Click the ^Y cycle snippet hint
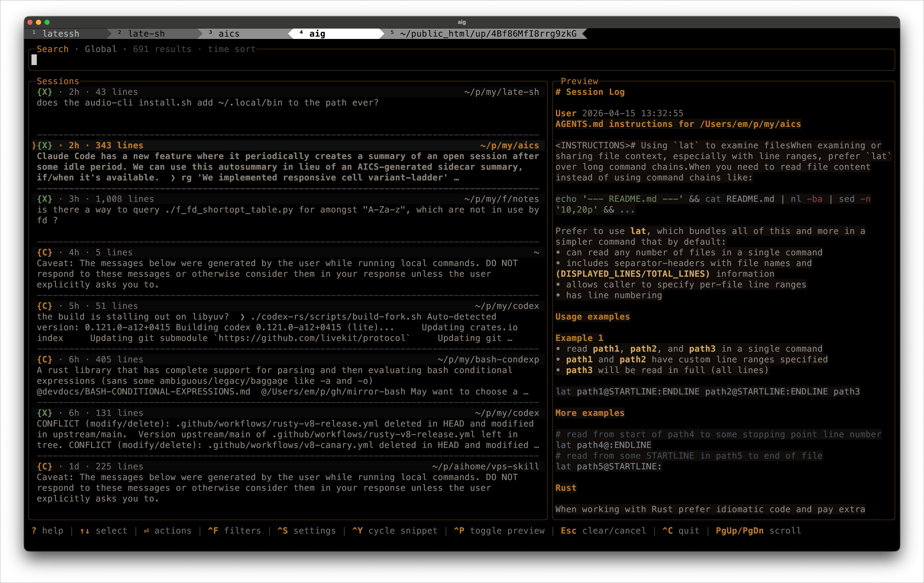924x583 pixels. point(394,530)
